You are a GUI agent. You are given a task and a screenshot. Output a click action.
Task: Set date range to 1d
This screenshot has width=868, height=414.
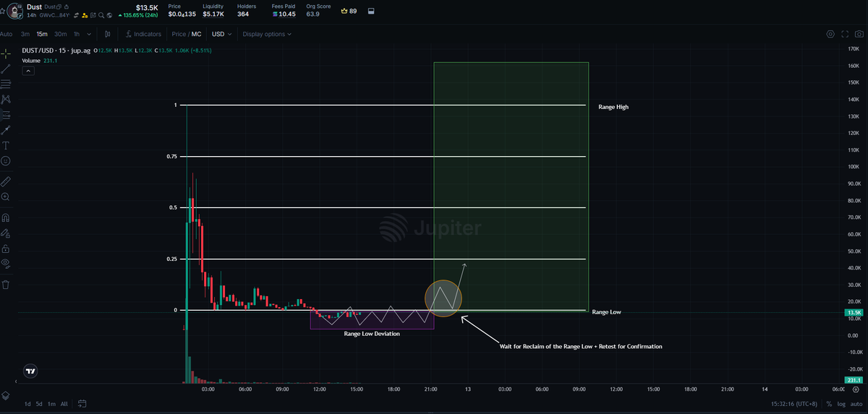pyautogui.click(x=28, y=403)
